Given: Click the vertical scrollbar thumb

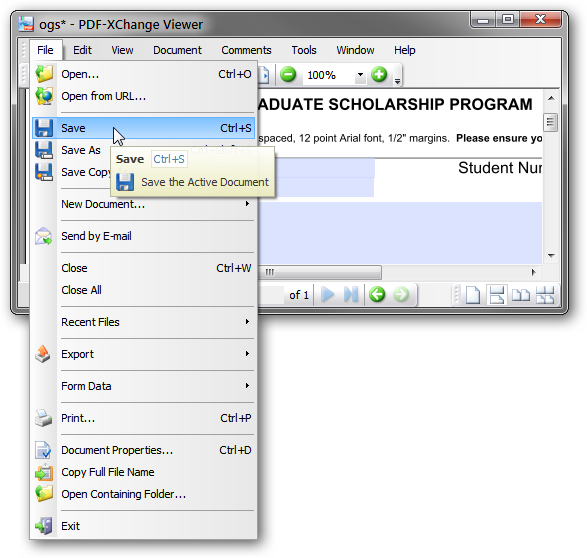Looking at the screenshot, I should tap(550, 122).
